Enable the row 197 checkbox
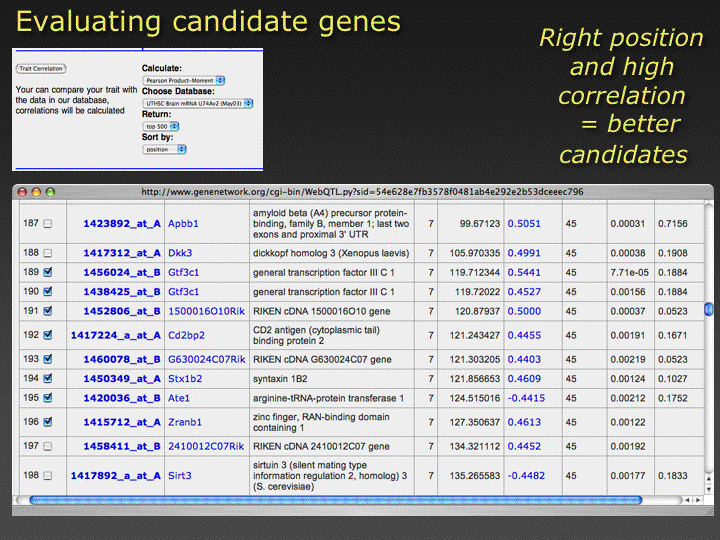The width and height of the screenshot is (720, 540). tap(47, 445)
